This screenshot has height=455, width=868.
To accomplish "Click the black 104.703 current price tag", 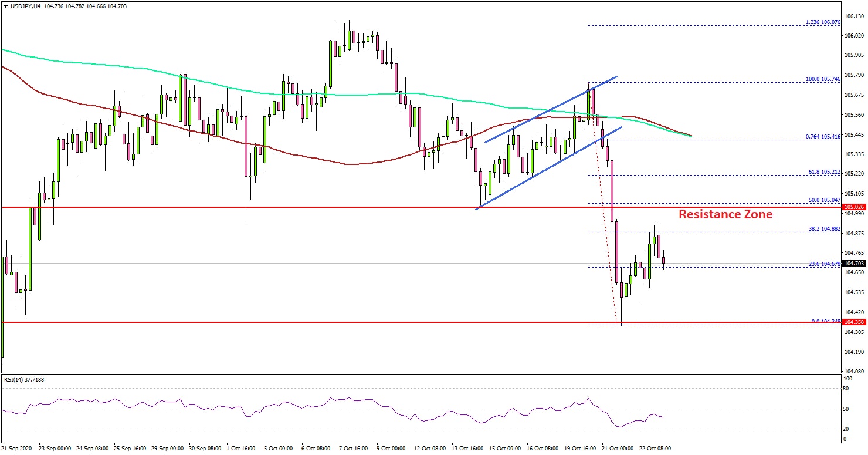I will (x=853, y=264).
